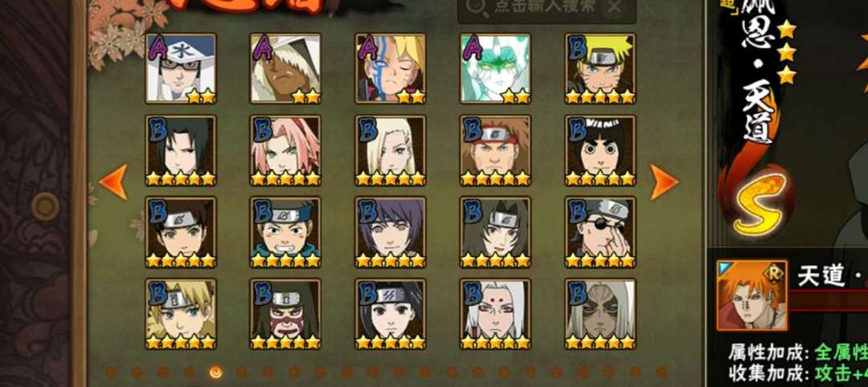Select the teal glowing A-rank character
Image resolution: width=868 pixels, height=387 pixels.
(x=495, y=68)
